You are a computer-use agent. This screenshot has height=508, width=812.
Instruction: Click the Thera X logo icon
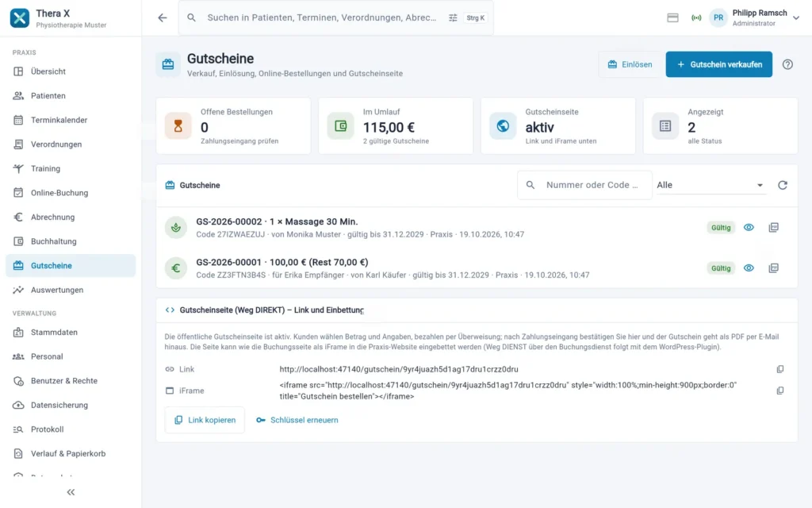(x=20, y=18)
